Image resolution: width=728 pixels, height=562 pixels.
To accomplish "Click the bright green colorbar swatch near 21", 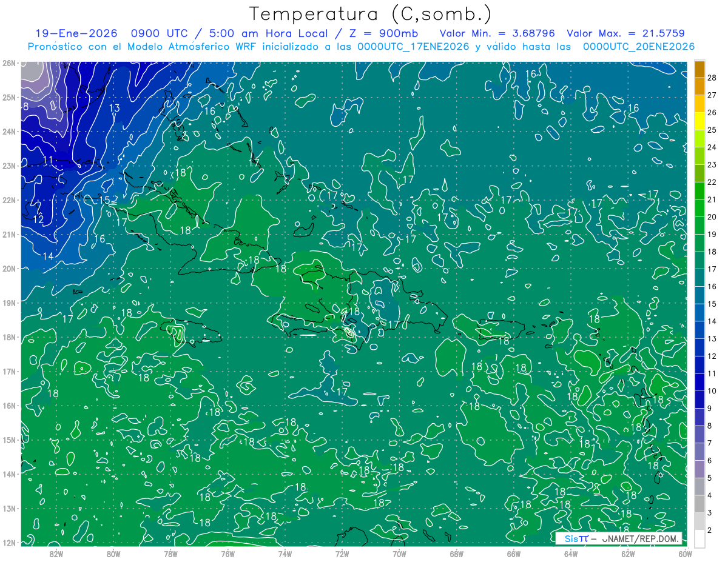I will pos(699,191).
